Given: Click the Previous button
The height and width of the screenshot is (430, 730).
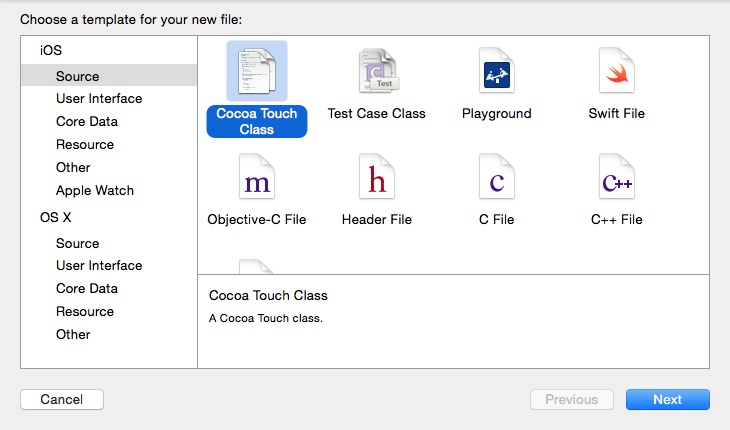Looking at the screenshot, I should 571,399.
